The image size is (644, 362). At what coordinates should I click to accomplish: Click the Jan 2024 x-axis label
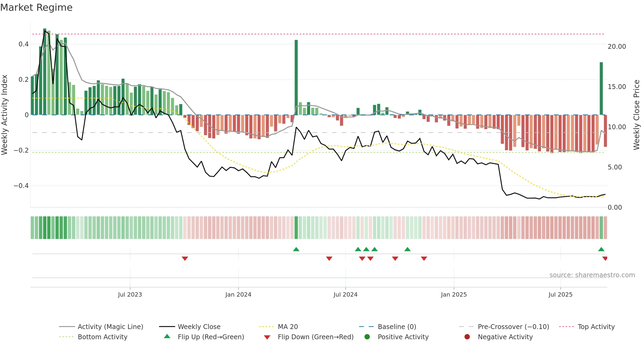tap(238, 294)
